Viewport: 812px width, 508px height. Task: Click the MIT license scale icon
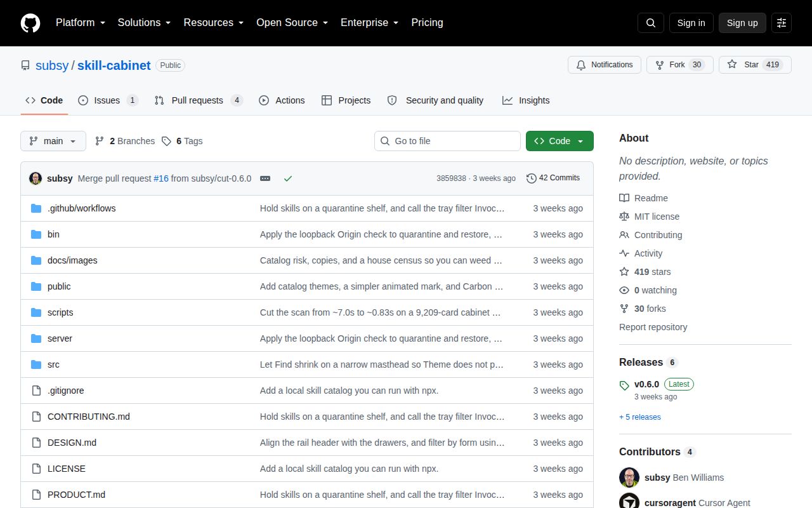pos(624,217)
